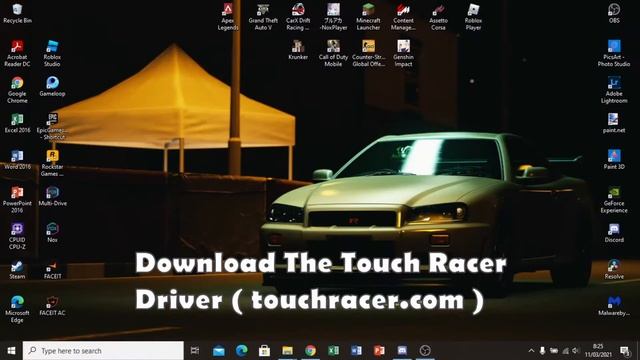The image size is (640, 360).
Task: Show hidden system tray icons
Action: click(531, 351)
